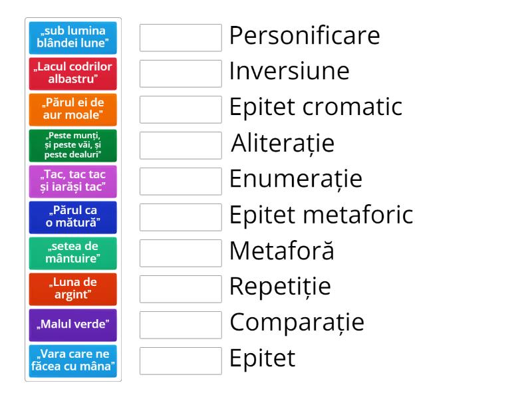The height and width of the screenshot is (399, 532).
Task: Select the last empty box labeled Epitet
Action: 181,361
